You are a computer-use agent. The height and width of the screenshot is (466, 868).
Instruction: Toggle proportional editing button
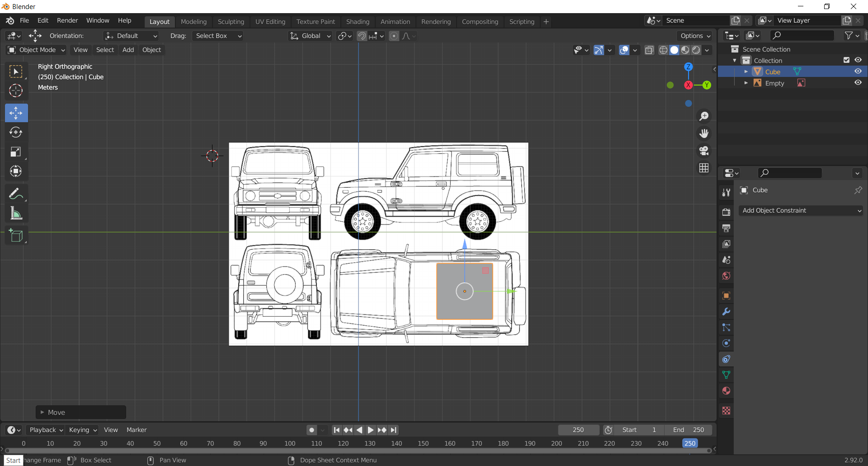tap(394, 36)
